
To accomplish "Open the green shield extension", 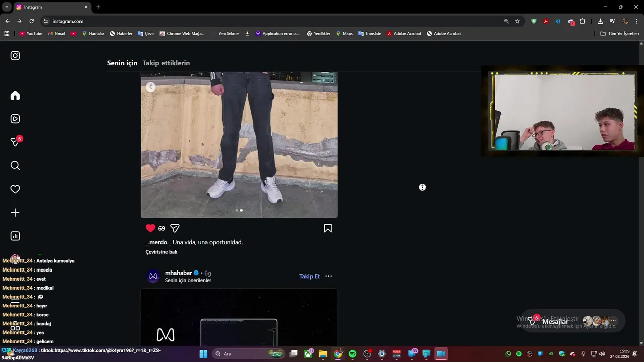I will 534,21.
